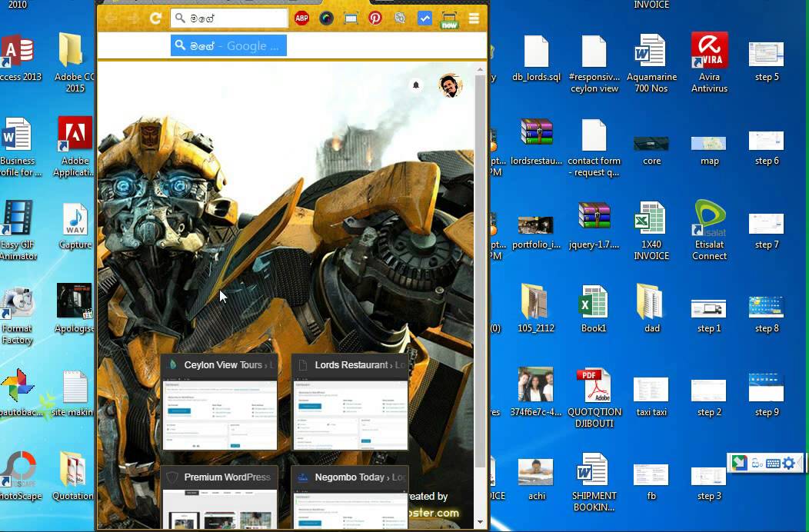
Task: Select the 374f6e7c-4... photo file
Action: 535,393
